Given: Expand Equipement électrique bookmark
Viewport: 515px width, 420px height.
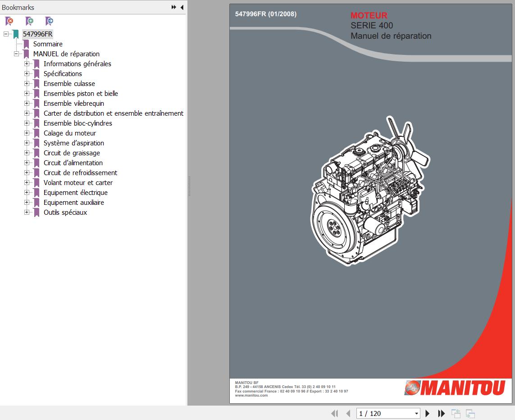Looking at the screenshot, I should tap(27, 193).
